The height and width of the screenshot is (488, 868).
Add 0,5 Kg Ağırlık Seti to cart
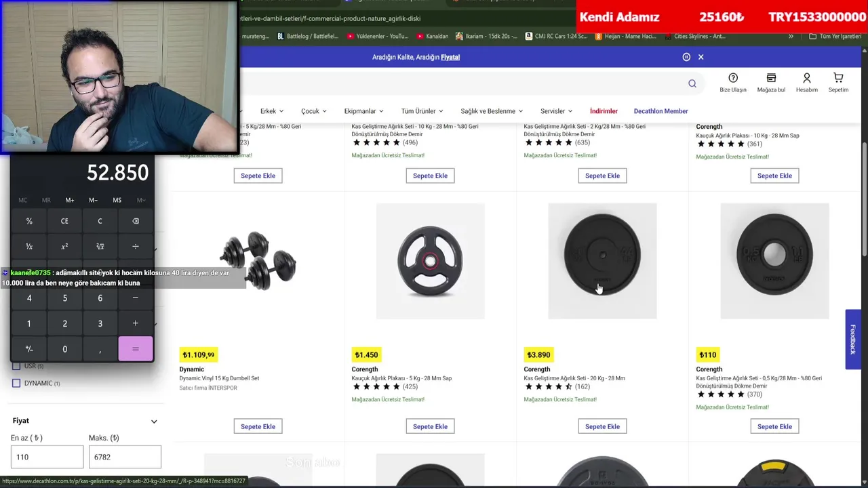pyautogui.click(x=774, y=426)
